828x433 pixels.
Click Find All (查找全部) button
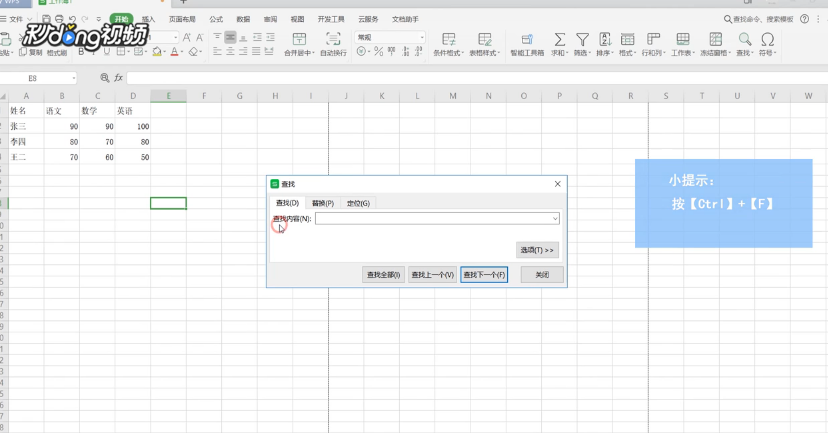tap(383, 275)
